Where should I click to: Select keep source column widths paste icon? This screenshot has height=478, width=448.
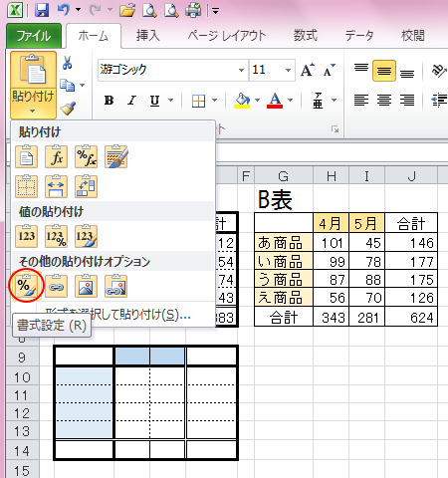pos(56,186)
